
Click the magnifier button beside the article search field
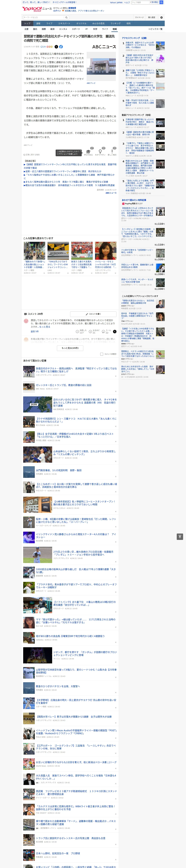pos(66,18)
